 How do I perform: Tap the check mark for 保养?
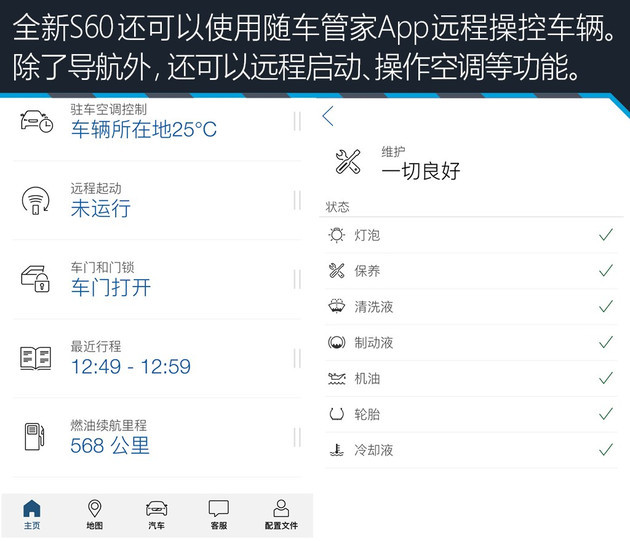click(x=606, y=270)
